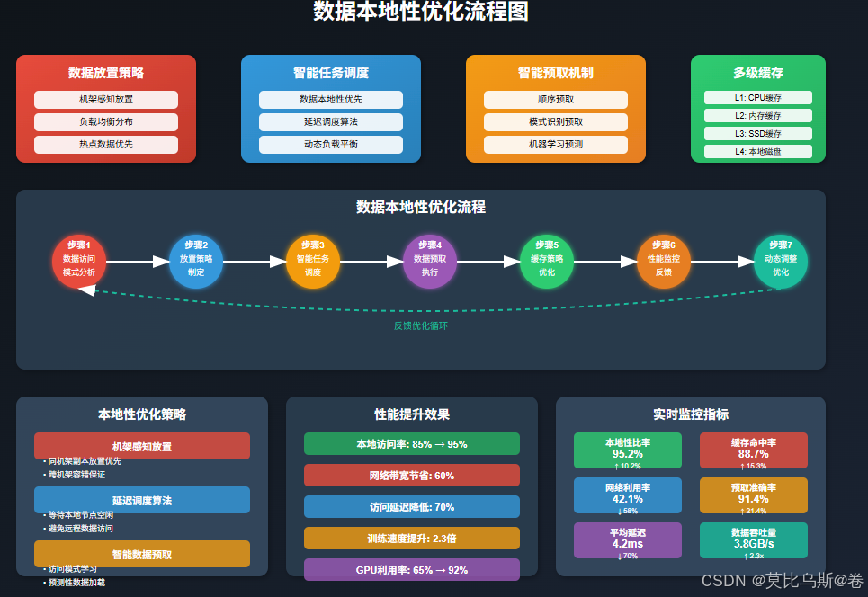
Task: Select the GPU利用率: 65% → 92% bar
Action: (412, 569)
